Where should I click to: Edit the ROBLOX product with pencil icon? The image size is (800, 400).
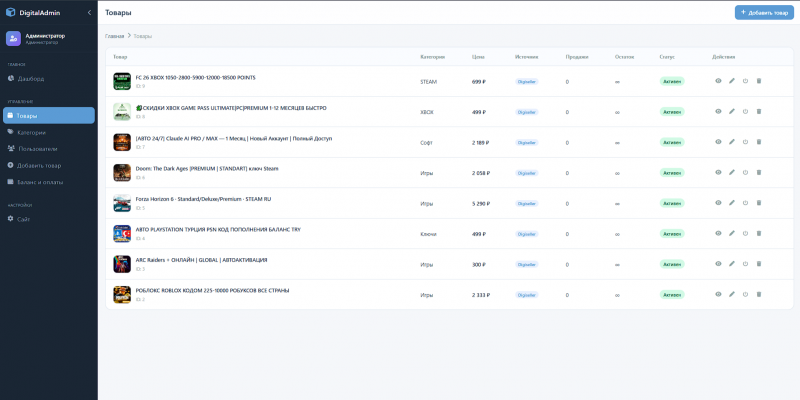click(x=732, y=294)
